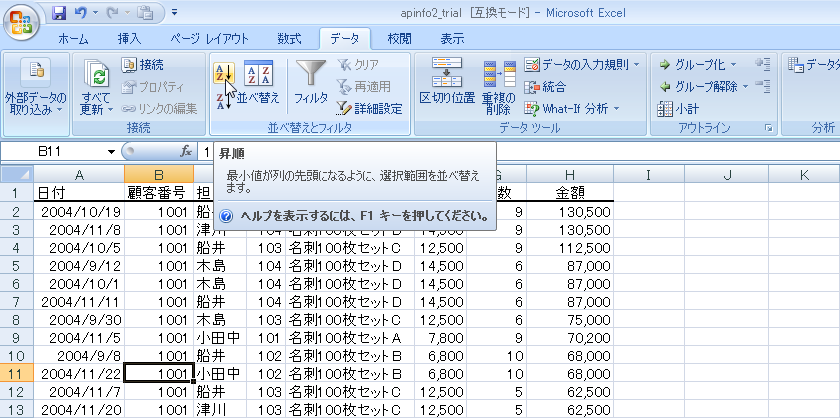Select column H header

568,175
